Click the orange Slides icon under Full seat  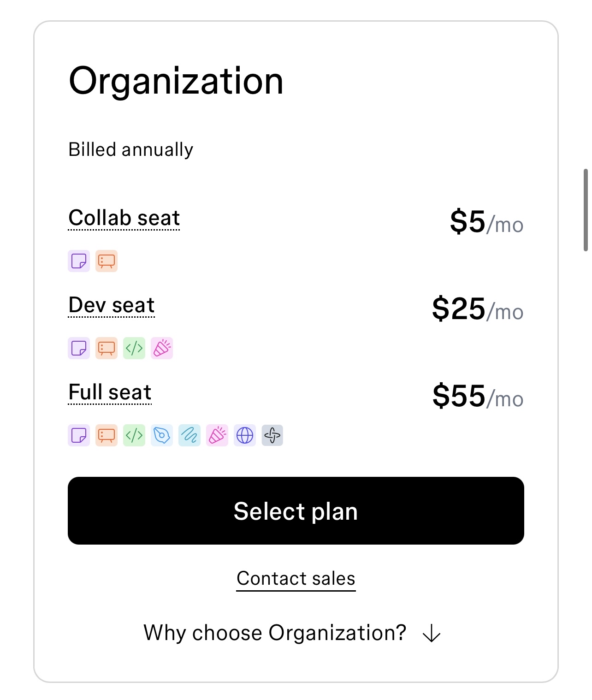[107, 435]
